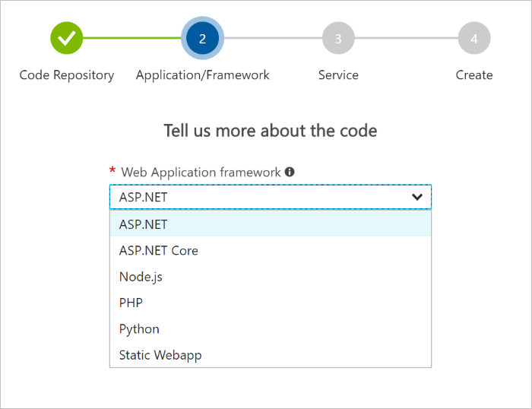This screenshot has width=532, height=409.
Task: Pick Static Webapp option
Action: pyautogui.click(x=271, y=355)
